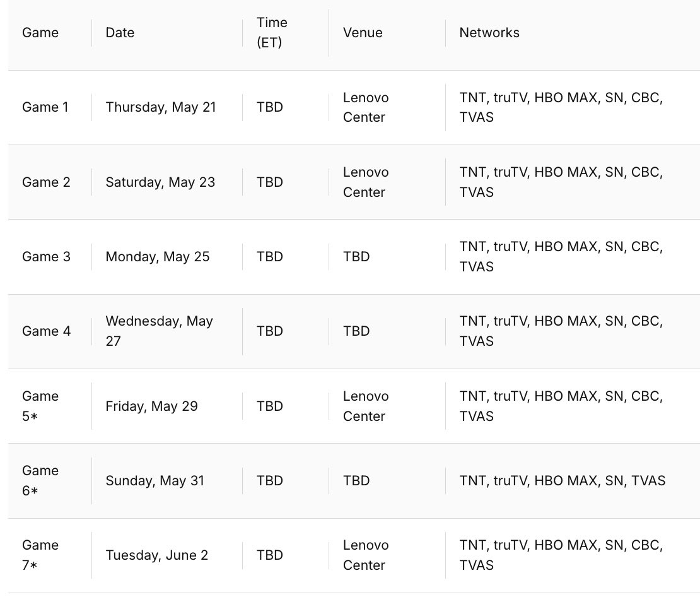
Task: Click the Game 3 row label
Action: [x=46, y=256]
